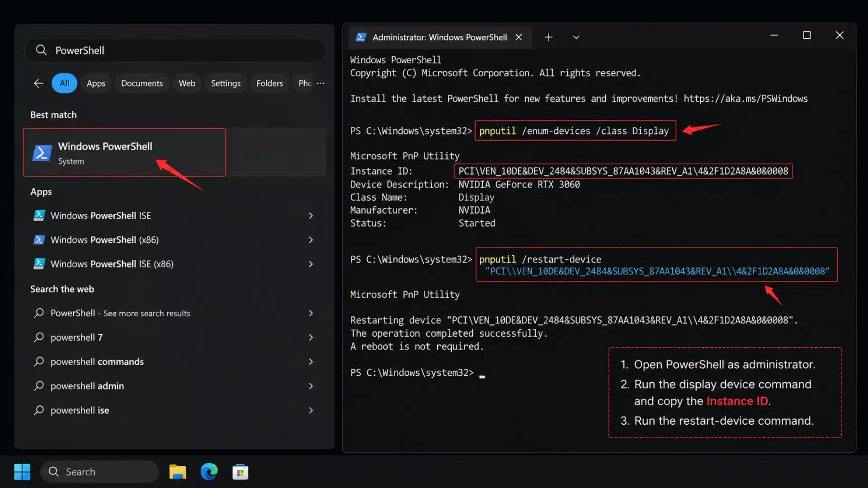Image resolution: width=868 pixels, height=488 pixels.
Task: Click 'NVIDIA GeForce RTX 3060' device description
Action: (x=519, y=184)
